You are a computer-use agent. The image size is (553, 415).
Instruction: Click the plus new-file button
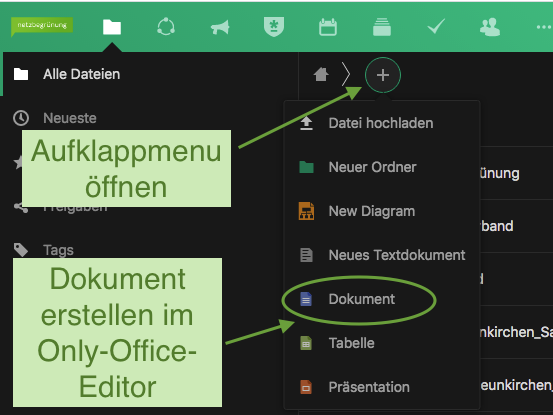383,75
